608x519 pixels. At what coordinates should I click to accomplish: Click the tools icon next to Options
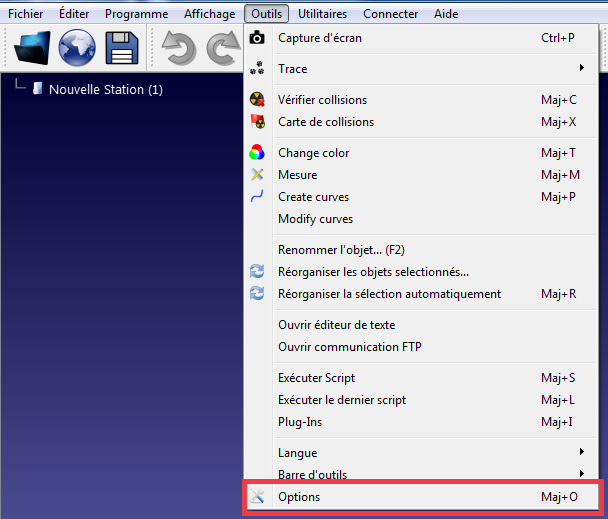coord(257,496)
